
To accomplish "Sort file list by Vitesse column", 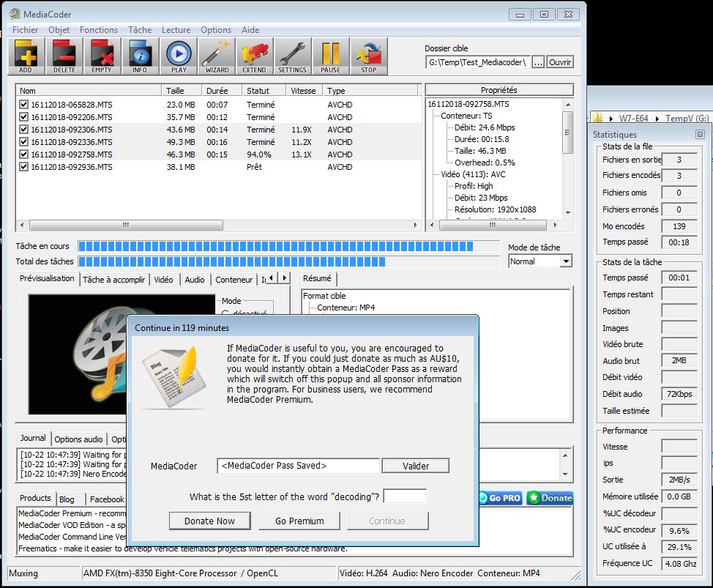I will pos(304,91).
